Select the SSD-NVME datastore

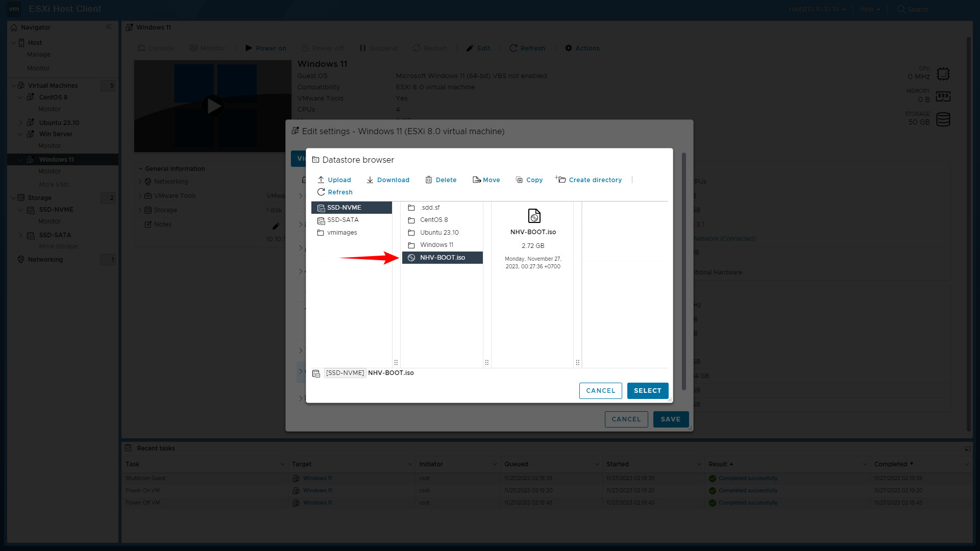click(344, 208)
